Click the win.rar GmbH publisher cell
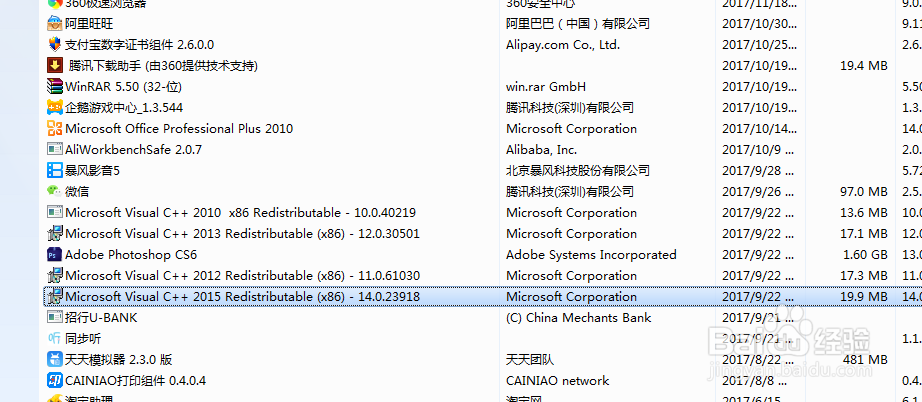 (x=546, y=87)
